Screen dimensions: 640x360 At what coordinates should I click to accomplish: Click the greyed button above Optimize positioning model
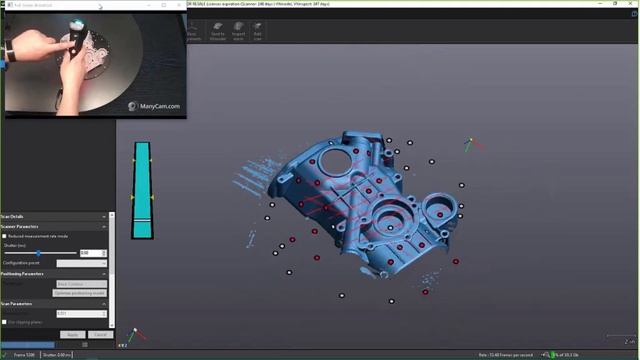coord(82,284)
